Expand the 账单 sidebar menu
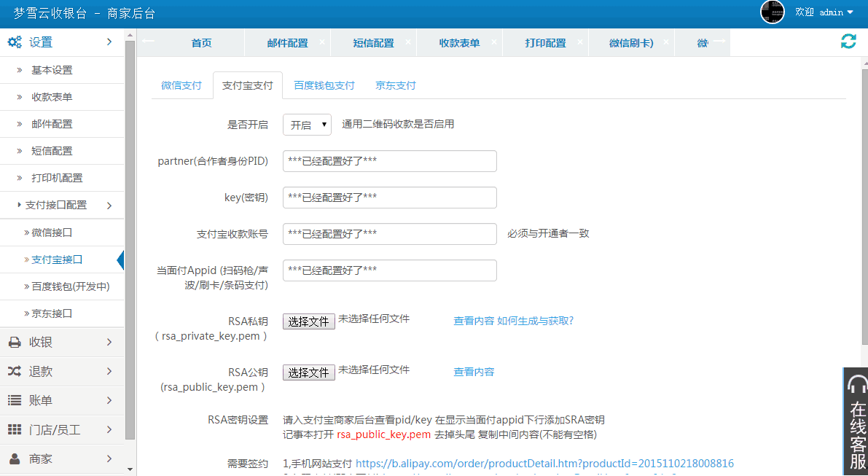Screen dimensions: 868x476 62,400
